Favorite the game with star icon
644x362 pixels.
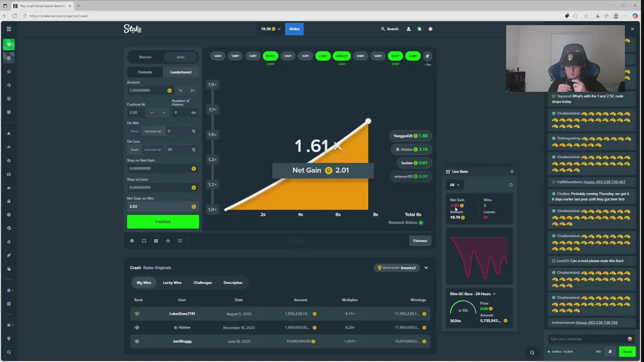168,241
